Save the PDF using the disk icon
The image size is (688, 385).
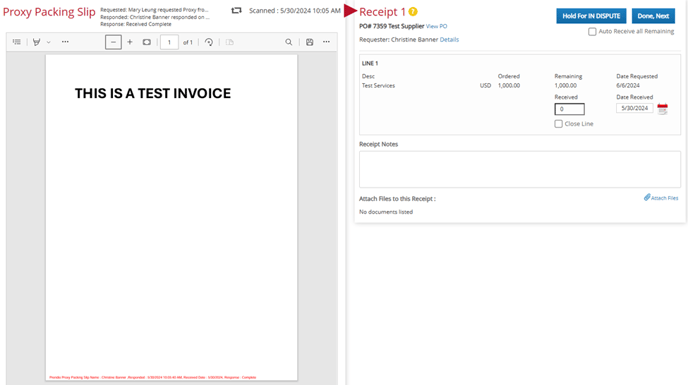[x=309, y=42]
